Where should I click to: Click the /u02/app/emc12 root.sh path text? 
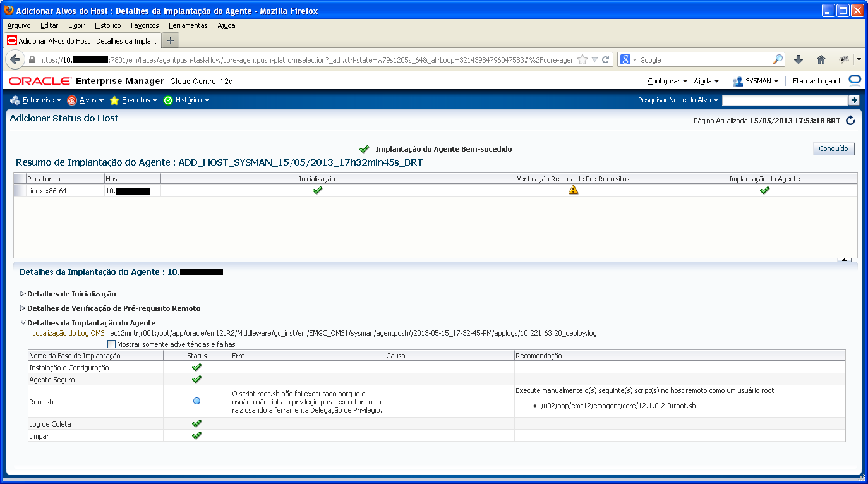pos(618,406)
